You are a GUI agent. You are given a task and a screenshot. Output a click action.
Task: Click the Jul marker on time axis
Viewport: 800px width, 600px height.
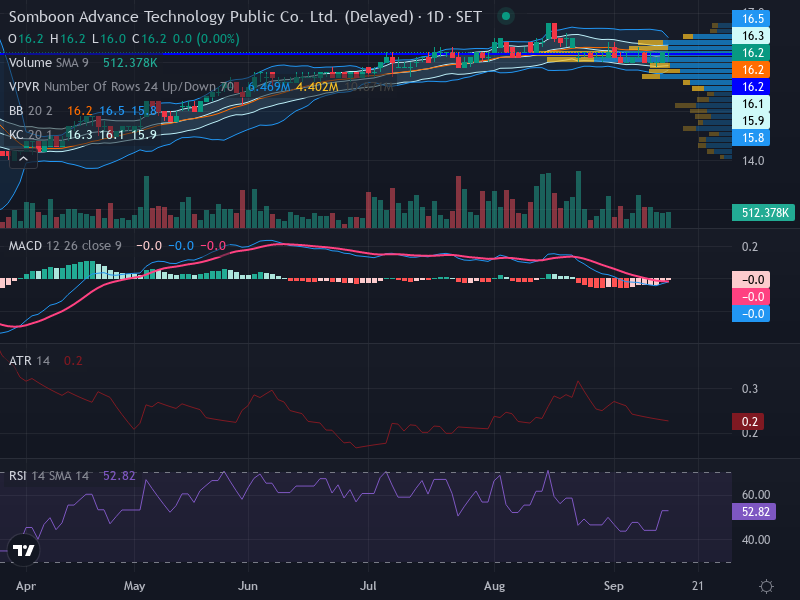point(368,586)
